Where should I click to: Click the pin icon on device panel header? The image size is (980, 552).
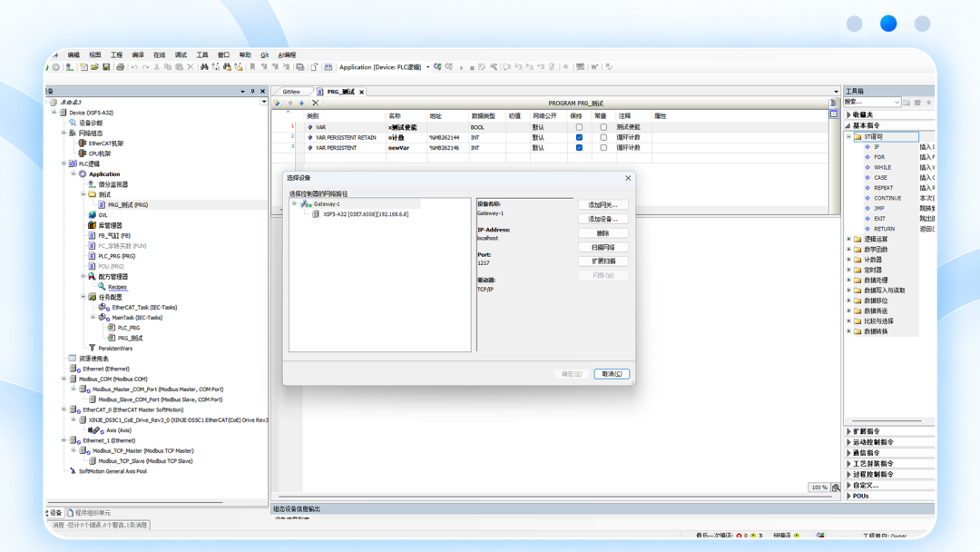252,92
